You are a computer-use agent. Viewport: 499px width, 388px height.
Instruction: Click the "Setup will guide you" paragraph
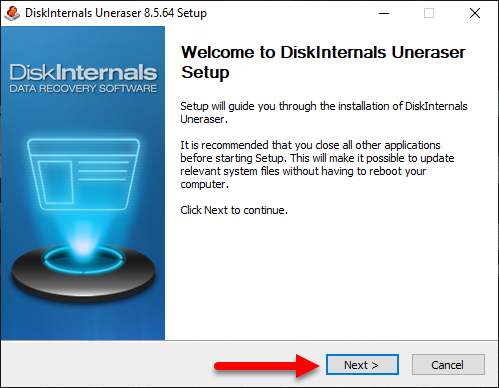(324, 113)
